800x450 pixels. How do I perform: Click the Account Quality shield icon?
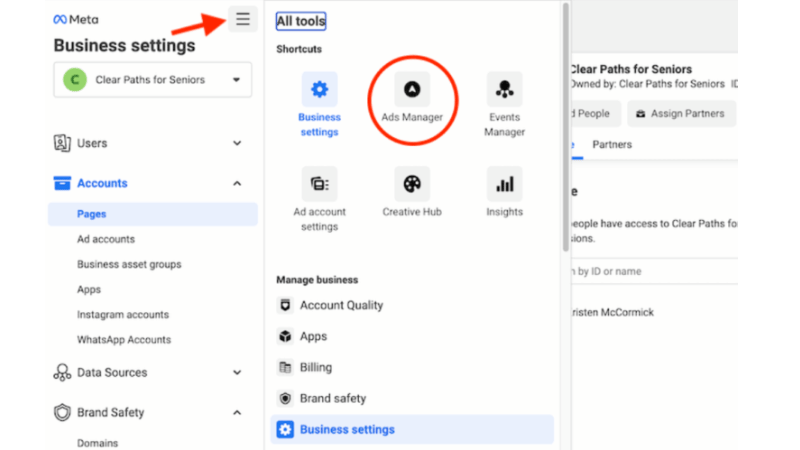[x=285, y=305]
